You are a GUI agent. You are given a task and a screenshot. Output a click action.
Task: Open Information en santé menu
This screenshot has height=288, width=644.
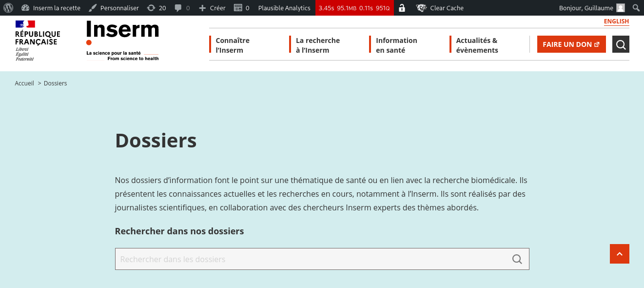coord(396,45)
